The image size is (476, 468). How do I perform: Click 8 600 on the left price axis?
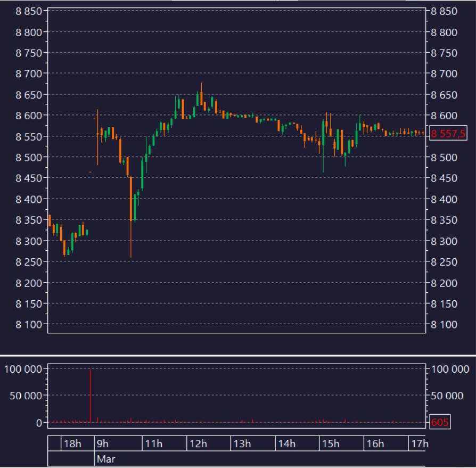29,116
